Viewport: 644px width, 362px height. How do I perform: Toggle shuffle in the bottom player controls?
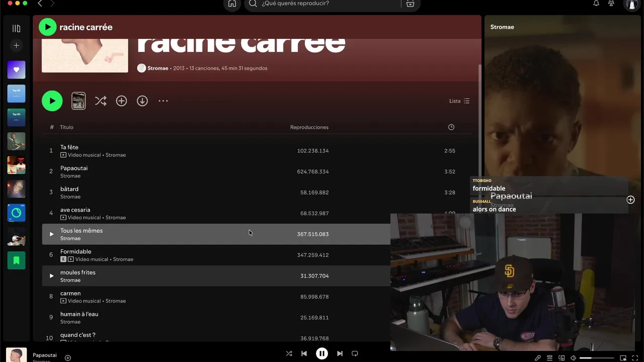tap(289, 353)
